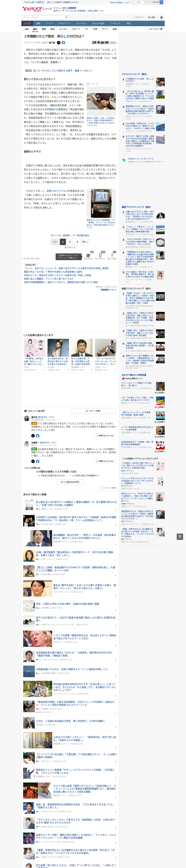Open the 速報 tab
The image size is (186, 868).
click(38, 24)
